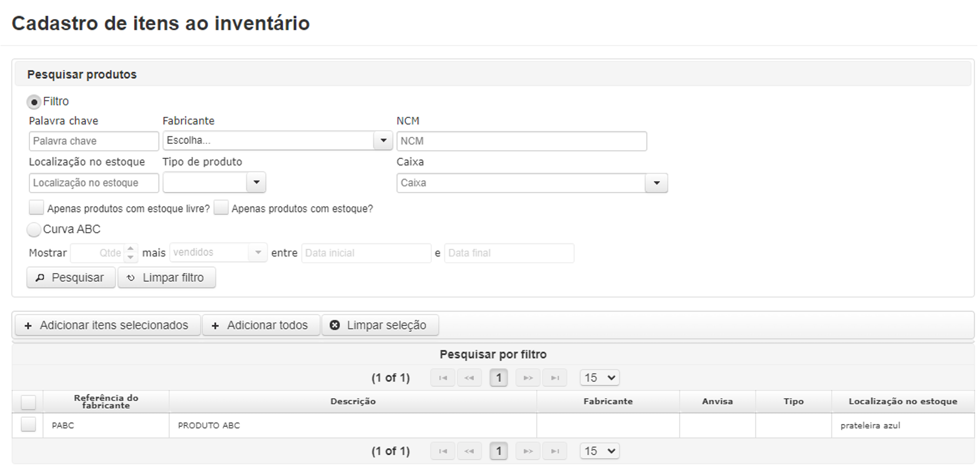Go to previous page in top paginator
Screen dimensions: 980x475
(x=469, y=378)
